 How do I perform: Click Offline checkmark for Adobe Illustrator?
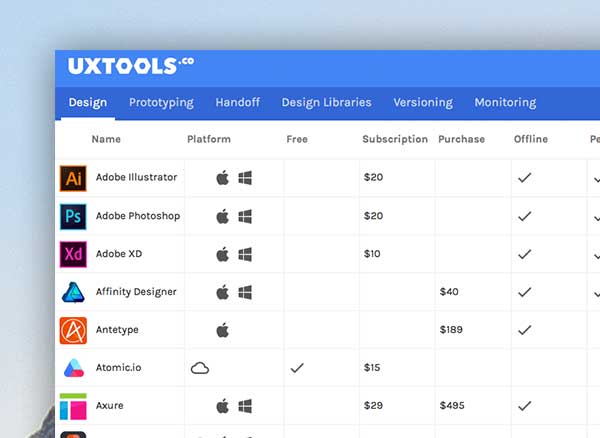525,177
